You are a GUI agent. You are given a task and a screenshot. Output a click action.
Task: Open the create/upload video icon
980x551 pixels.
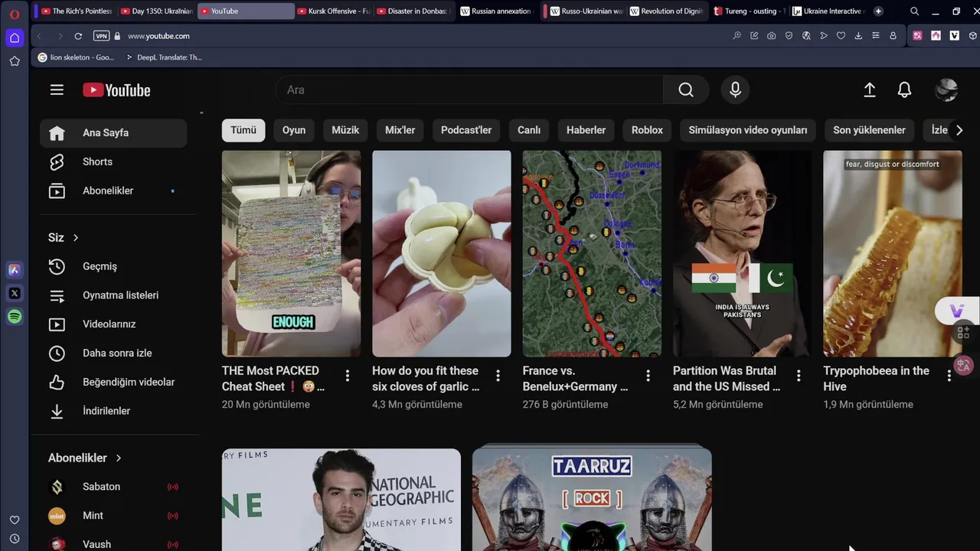(x=870, y=90)
